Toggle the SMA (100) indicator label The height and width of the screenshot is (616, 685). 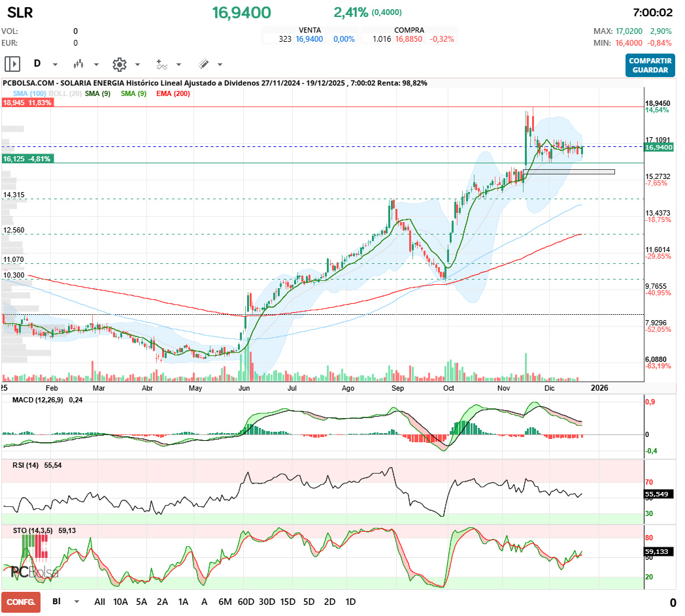tap(25, 94)
